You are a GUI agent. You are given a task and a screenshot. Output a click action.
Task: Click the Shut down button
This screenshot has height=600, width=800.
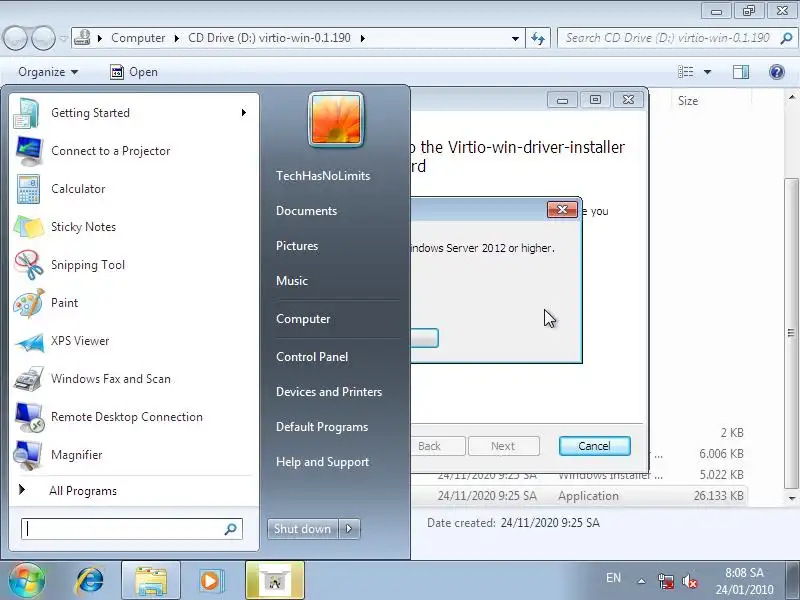pyautogui.click(x=303, y=529)
